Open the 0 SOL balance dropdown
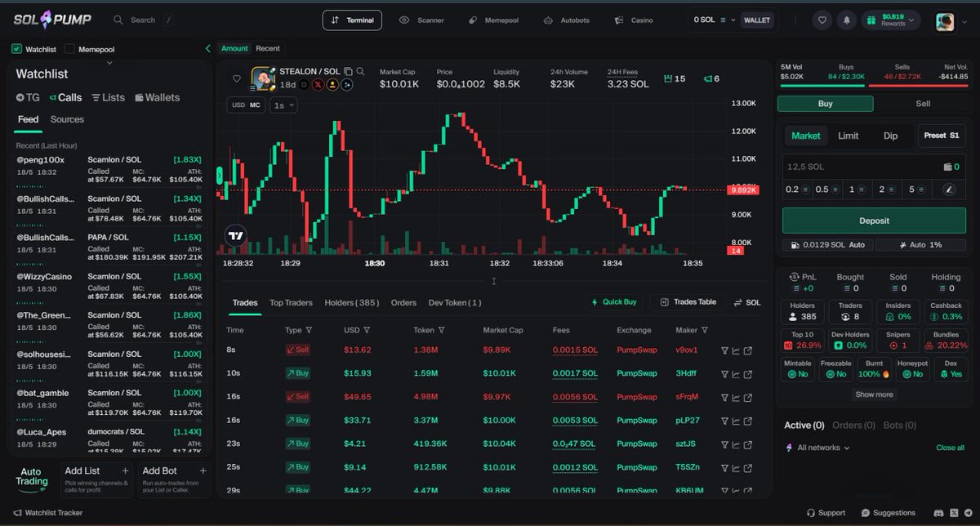 715,20
